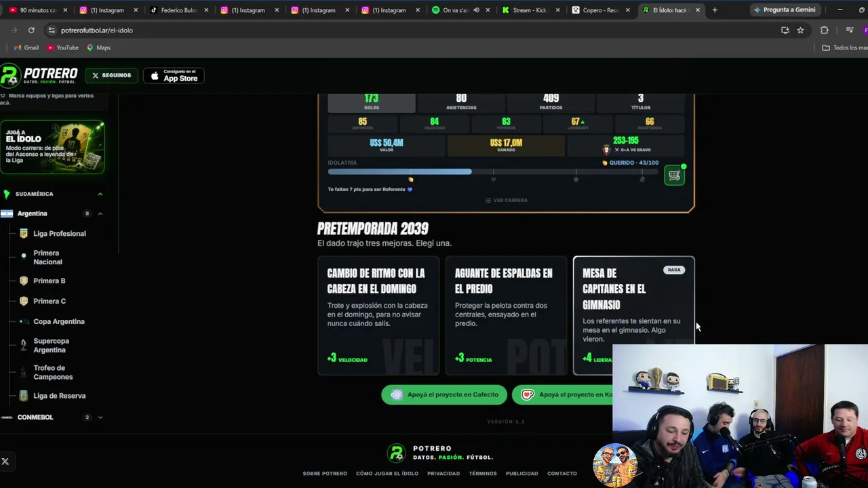
Task: Open the YouTube bookmark
Action: click(63, 47)
